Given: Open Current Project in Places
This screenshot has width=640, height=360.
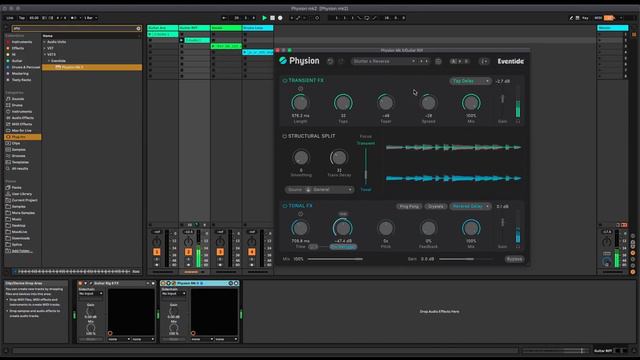Looking at the screenshot, I should (24, 200).
